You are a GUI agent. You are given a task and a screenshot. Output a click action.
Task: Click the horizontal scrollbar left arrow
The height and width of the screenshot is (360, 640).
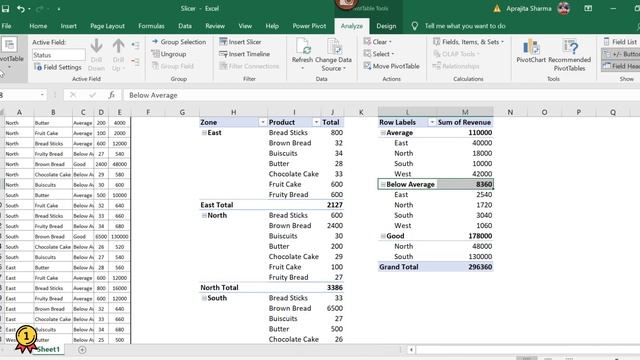411,350
